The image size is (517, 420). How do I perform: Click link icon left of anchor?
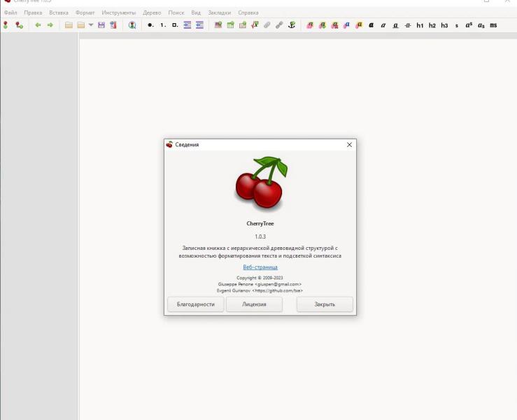tap(279, 25)
